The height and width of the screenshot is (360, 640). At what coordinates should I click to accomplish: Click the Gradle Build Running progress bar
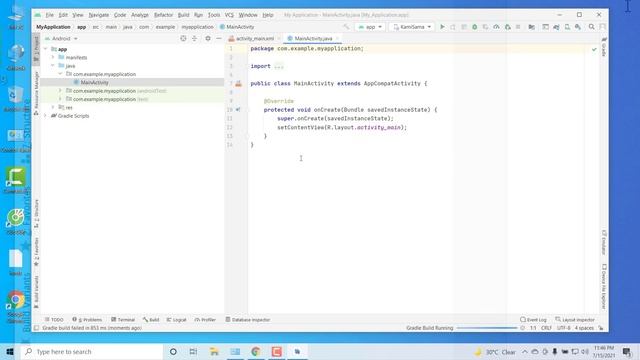(487, 328)
